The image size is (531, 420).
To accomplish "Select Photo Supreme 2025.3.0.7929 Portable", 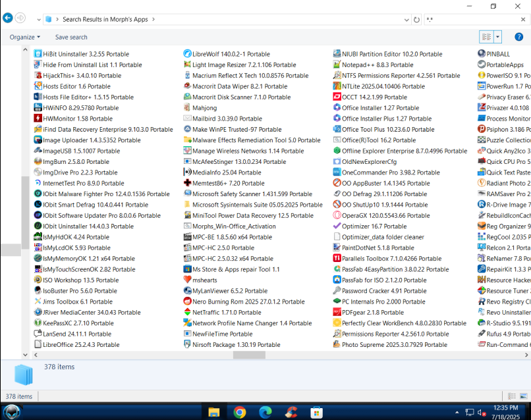I will pos(394,344).
